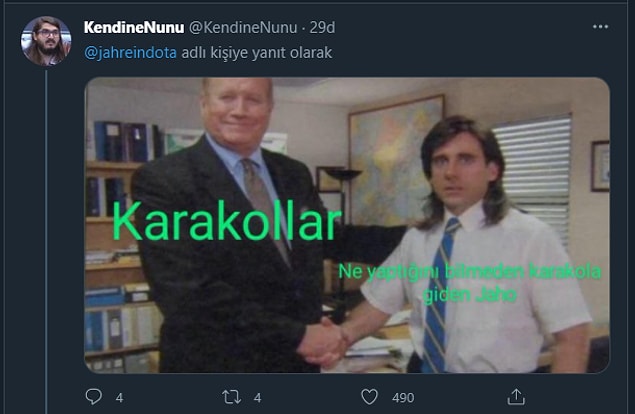Select the reply count number 4
Screen dimensions: 635x414
119,398
